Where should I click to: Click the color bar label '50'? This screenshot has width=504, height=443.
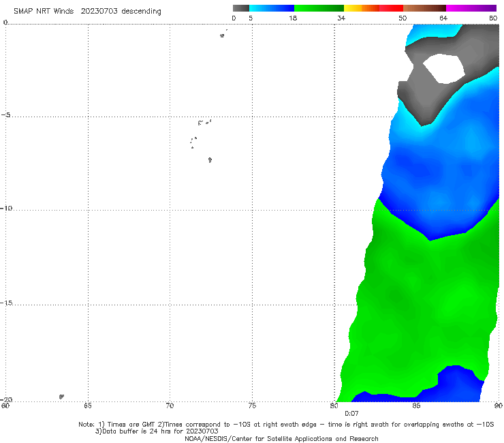(403, 18)
